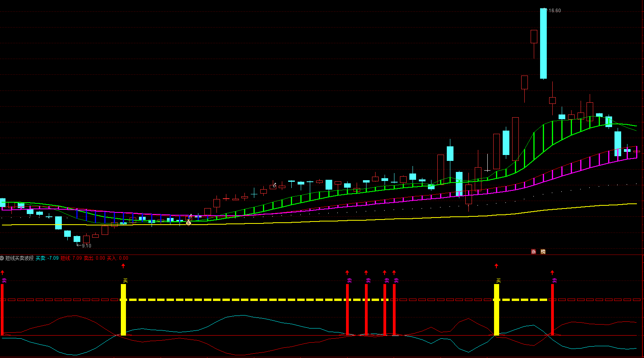Image resolution: width=644 pixels, height=358 pixels.
Task: Click the 短线: 7.09 indicator value
Action: 71,258
